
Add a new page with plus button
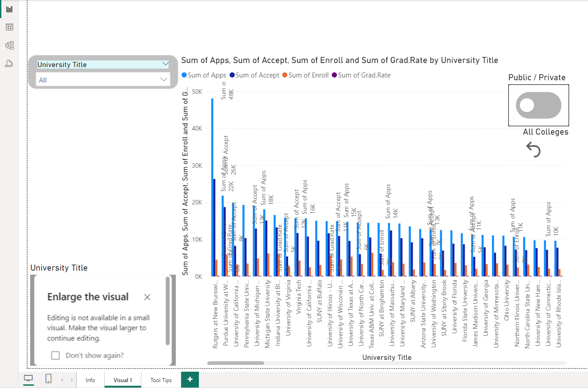[190, 379]
